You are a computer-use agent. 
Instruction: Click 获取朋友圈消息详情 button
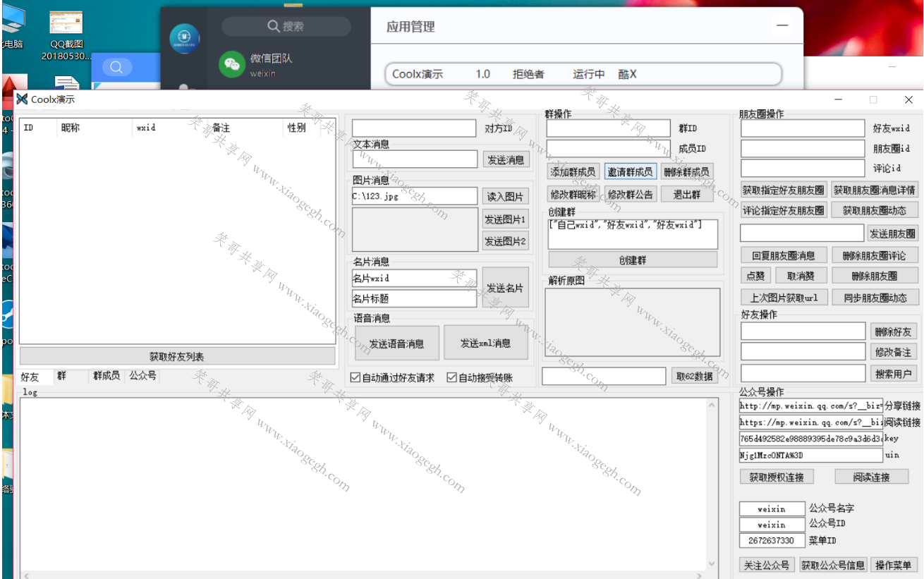[x=875, y=190]
